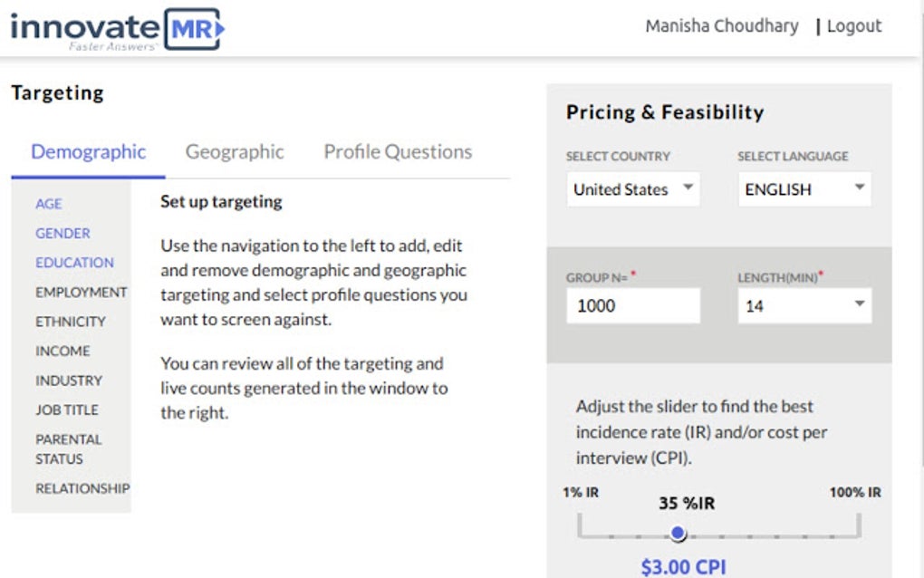Screen dimensions: 924x578
Task: Open JOB TITLE targeting options
Action: (x=67, y=409)
